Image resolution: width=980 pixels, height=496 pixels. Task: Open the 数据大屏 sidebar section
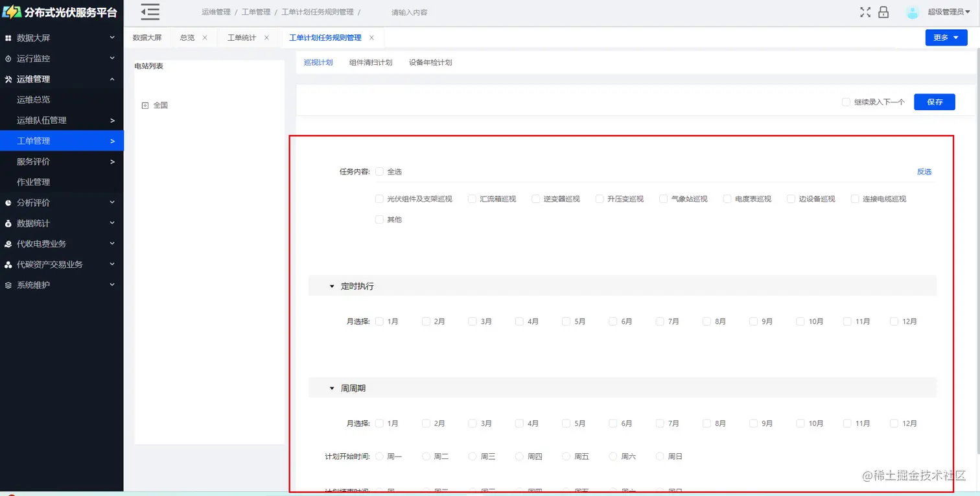click(9, 37)
